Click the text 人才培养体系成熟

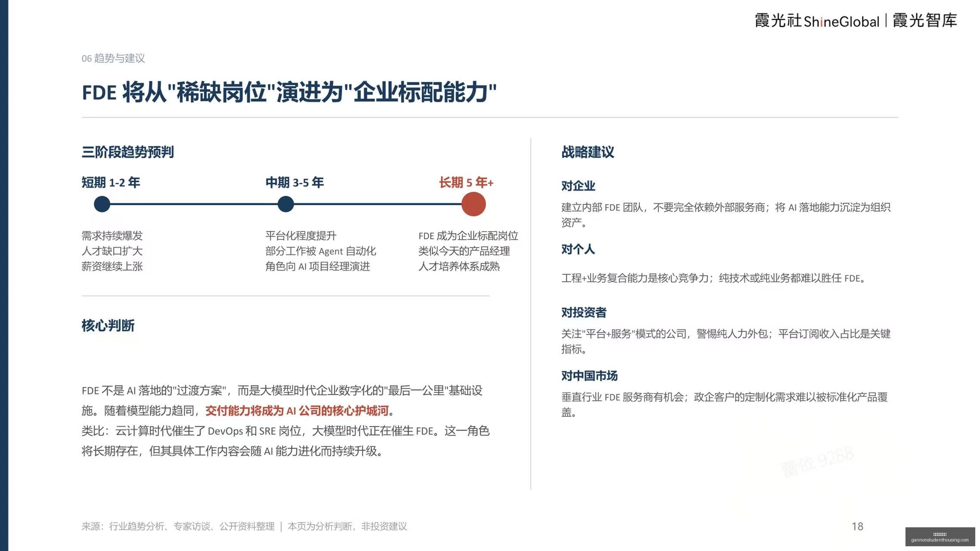(459, 266)
